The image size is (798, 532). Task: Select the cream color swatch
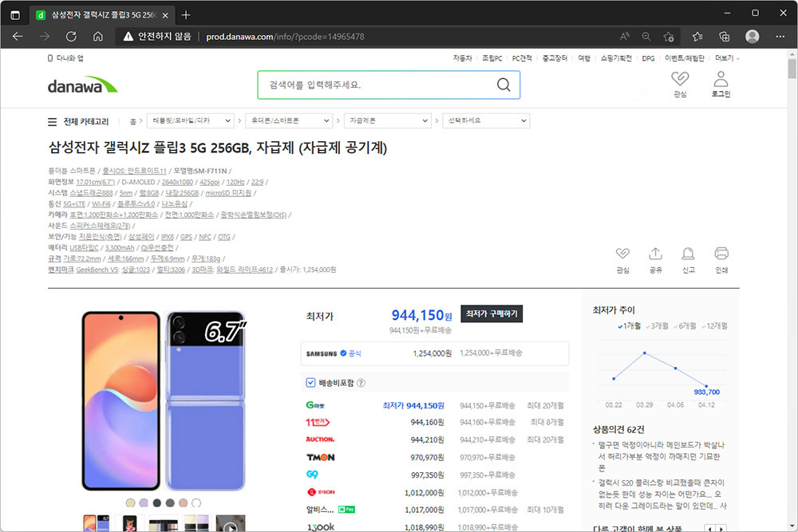[x=130, y=503]
